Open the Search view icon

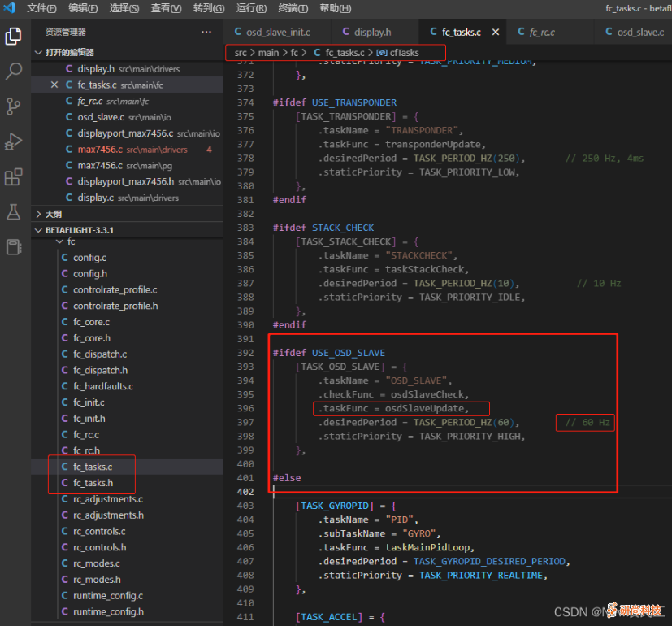tap(14, 72)
